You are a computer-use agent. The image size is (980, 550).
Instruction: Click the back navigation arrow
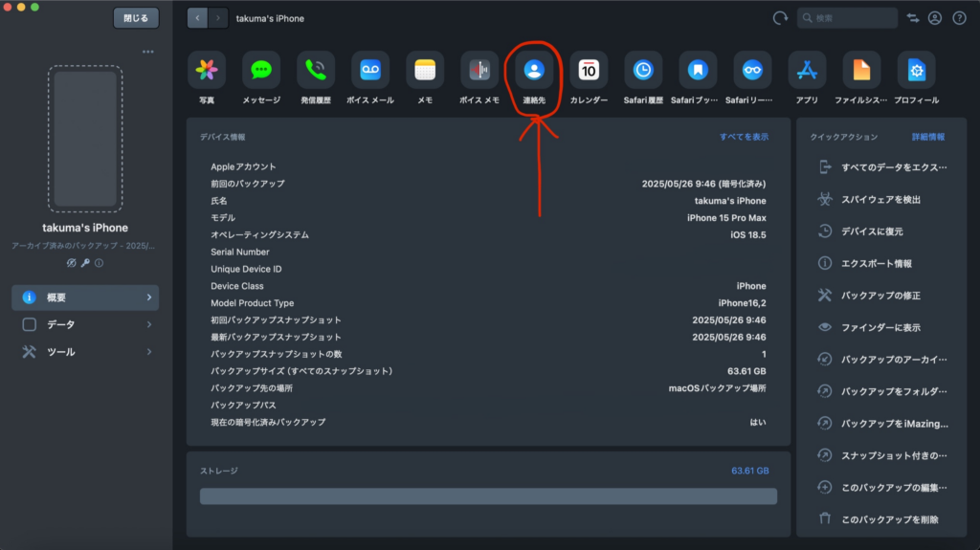pyautogui.click(x=198, y=18)
